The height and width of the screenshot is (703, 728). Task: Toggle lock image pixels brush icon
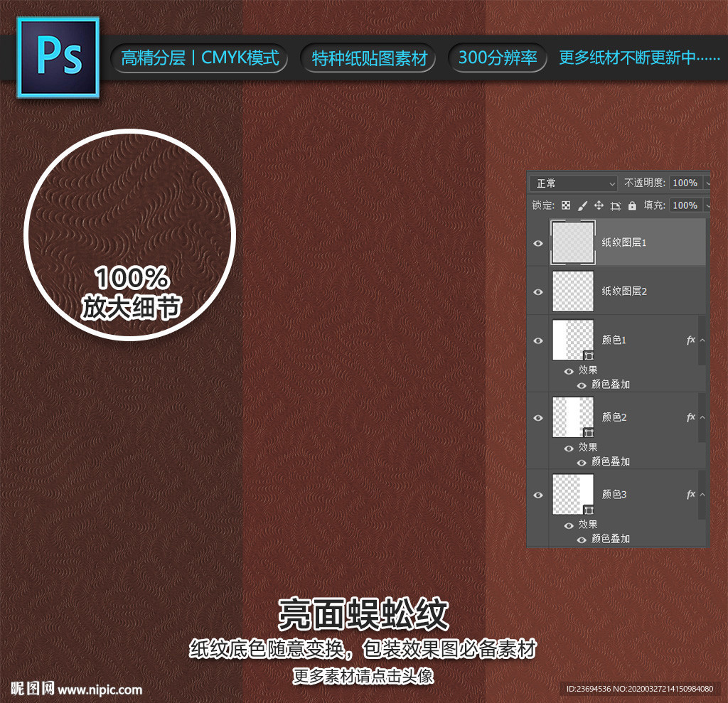582,205
